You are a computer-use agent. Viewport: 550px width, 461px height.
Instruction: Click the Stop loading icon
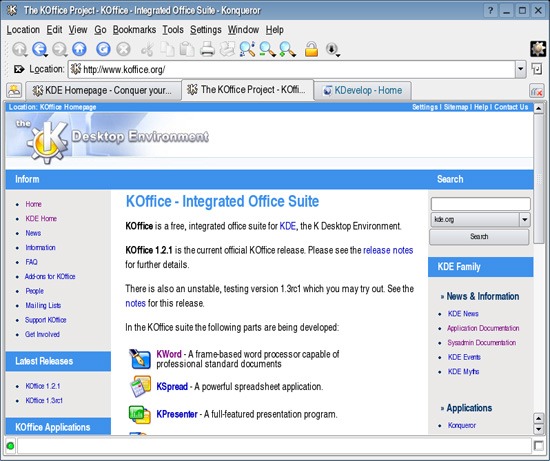pos(123,49)
